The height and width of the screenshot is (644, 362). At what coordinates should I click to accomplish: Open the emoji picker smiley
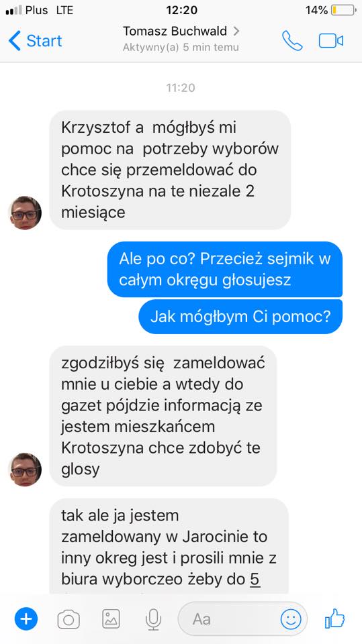[291, 619]
